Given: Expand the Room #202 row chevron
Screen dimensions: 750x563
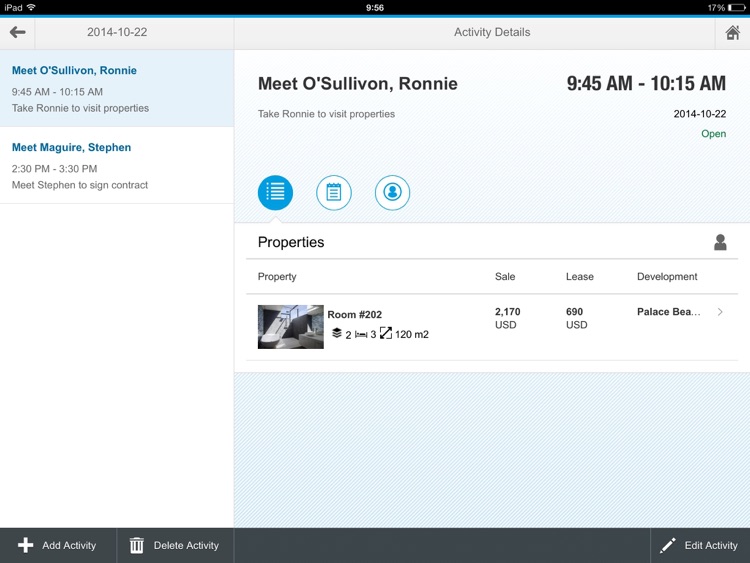Looking at the screenshot, I should [x=720, y=312].
